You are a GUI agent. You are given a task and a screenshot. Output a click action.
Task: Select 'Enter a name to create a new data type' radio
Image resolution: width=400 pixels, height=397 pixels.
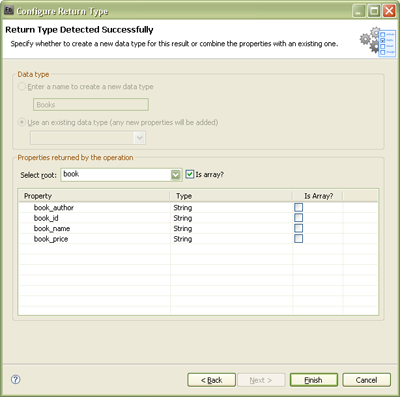pos(22,87)
